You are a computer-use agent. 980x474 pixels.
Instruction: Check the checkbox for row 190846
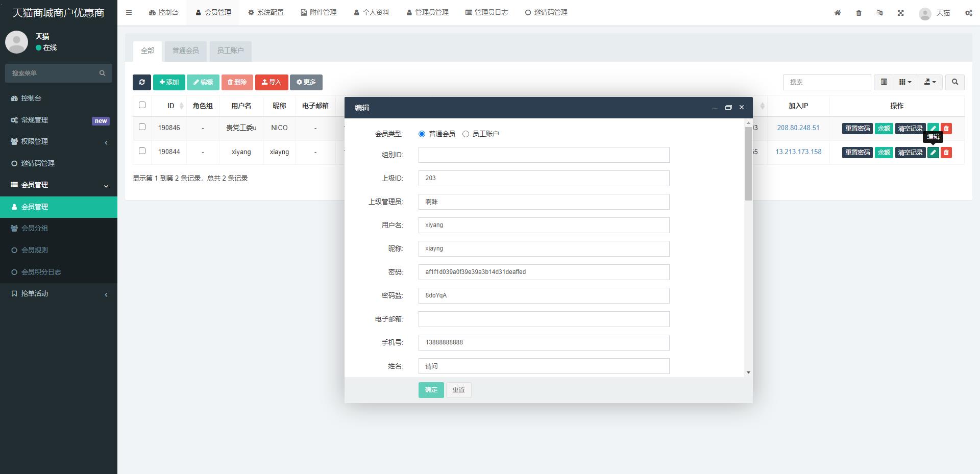[x=142, y=127]
